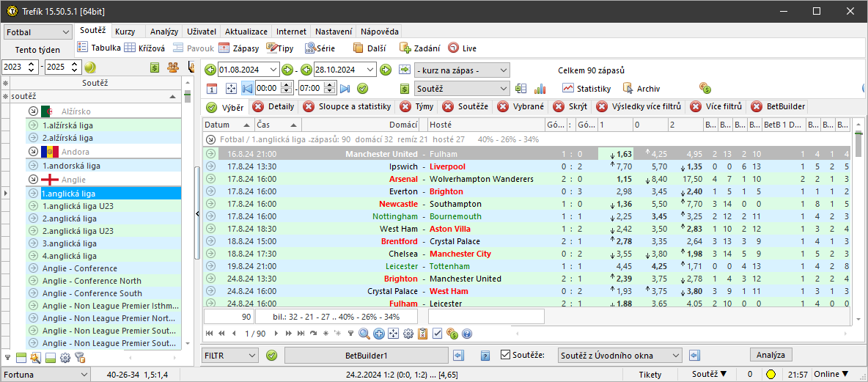Screen dimensions: 868x382
Task: Toggle the Soutěže checkbox
Action: pyautogui.click(x=505, y=355)
